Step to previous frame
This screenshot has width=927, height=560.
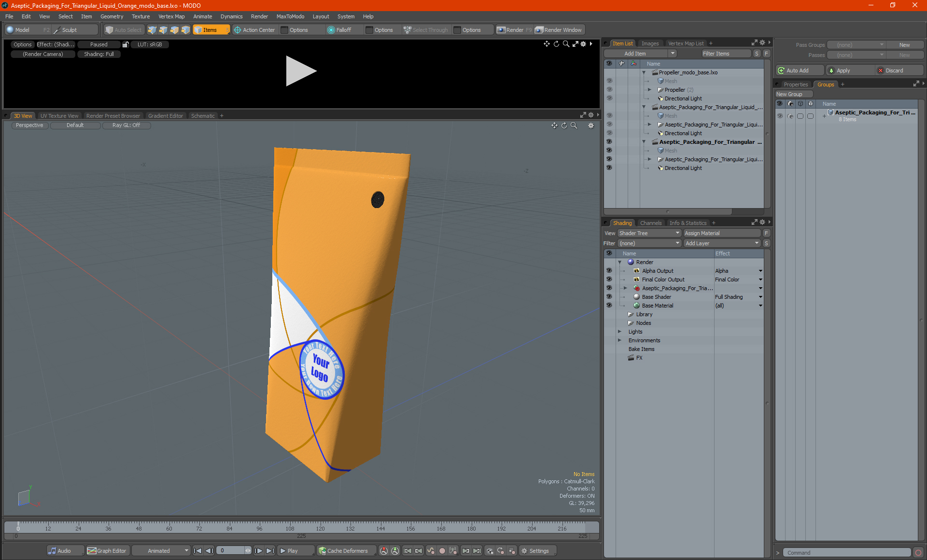coord(209,551)
